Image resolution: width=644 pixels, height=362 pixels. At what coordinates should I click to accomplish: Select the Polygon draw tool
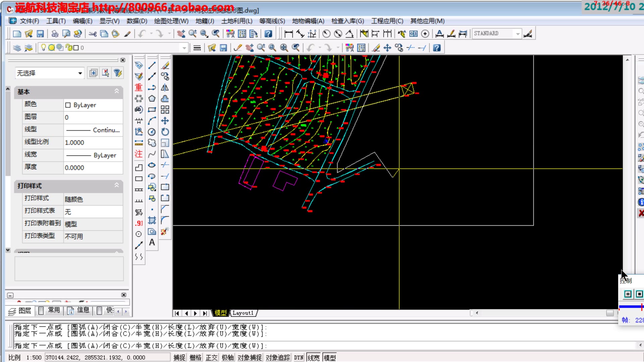(152, 99)
